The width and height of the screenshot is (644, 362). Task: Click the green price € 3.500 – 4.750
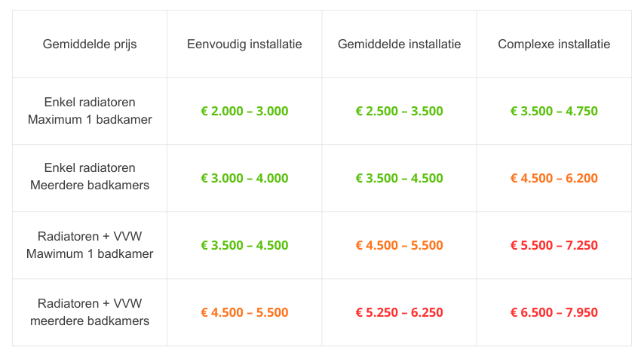tap(554, 112)
